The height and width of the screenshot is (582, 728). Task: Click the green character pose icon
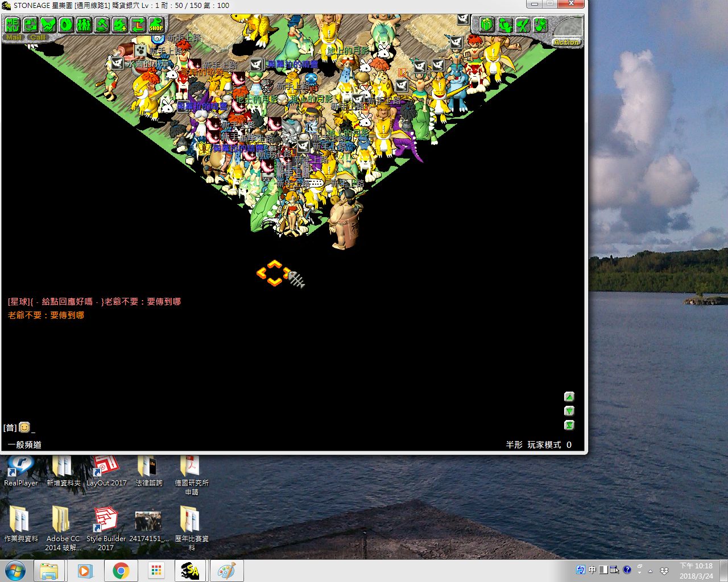(x=504, y=24)
